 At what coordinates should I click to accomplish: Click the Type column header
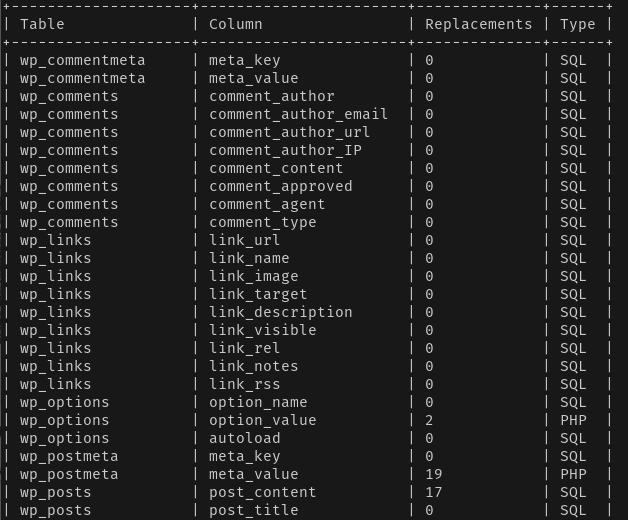(x=578, y=24)
